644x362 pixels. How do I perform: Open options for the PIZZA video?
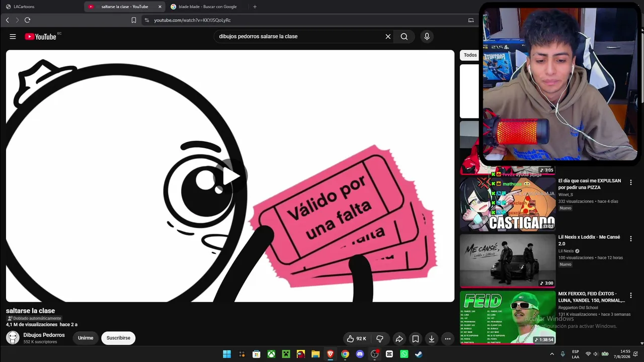[x=631, y=183]
